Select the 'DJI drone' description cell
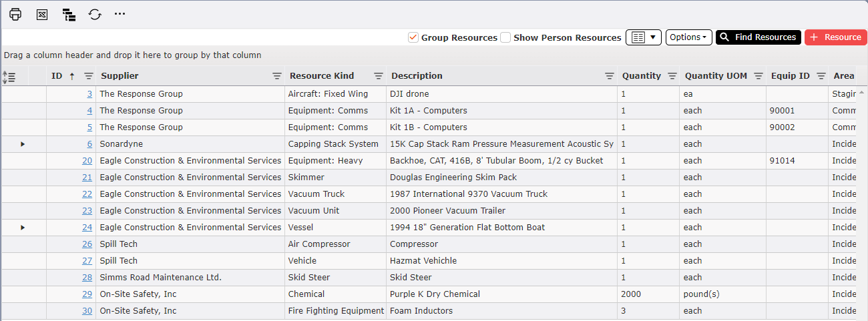The width and height of the screenshot is (868, 321). [501, 94]
